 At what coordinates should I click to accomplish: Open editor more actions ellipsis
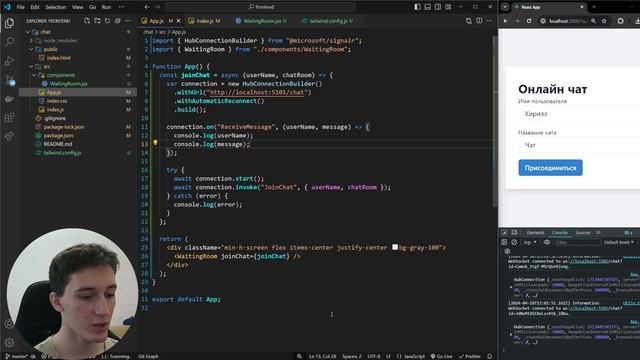point(489,20)
